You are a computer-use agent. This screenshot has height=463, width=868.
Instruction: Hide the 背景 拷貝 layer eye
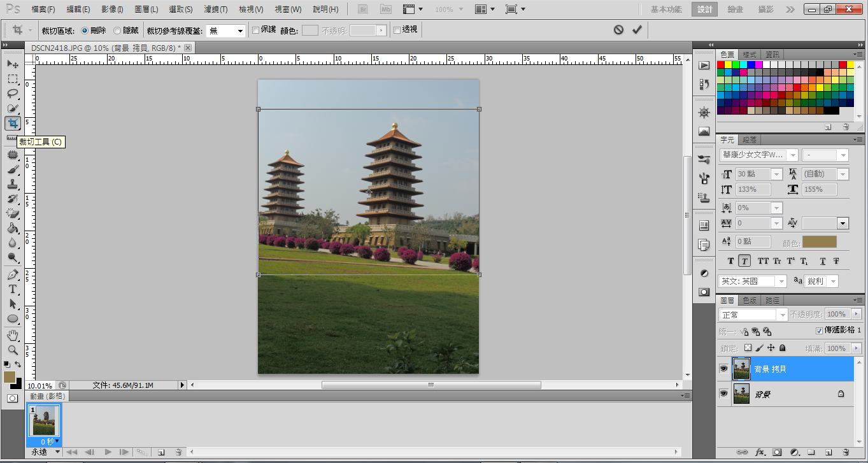pos(723,369)
